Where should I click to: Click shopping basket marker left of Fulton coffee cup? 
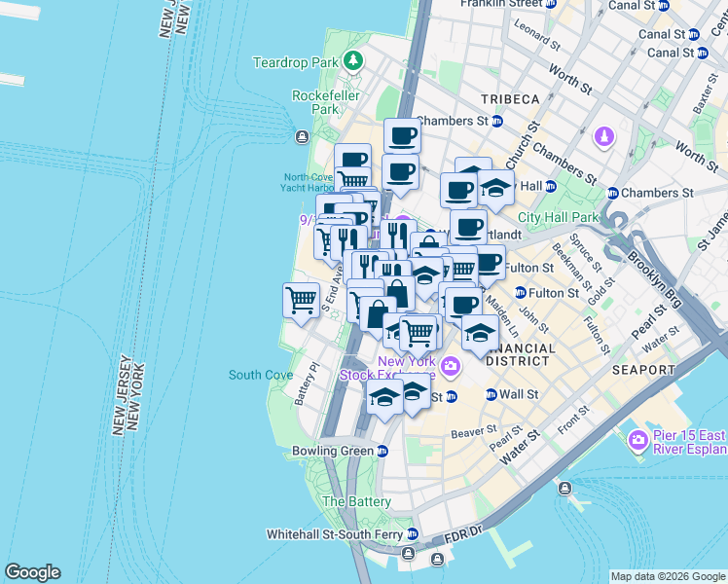(465, 268)
